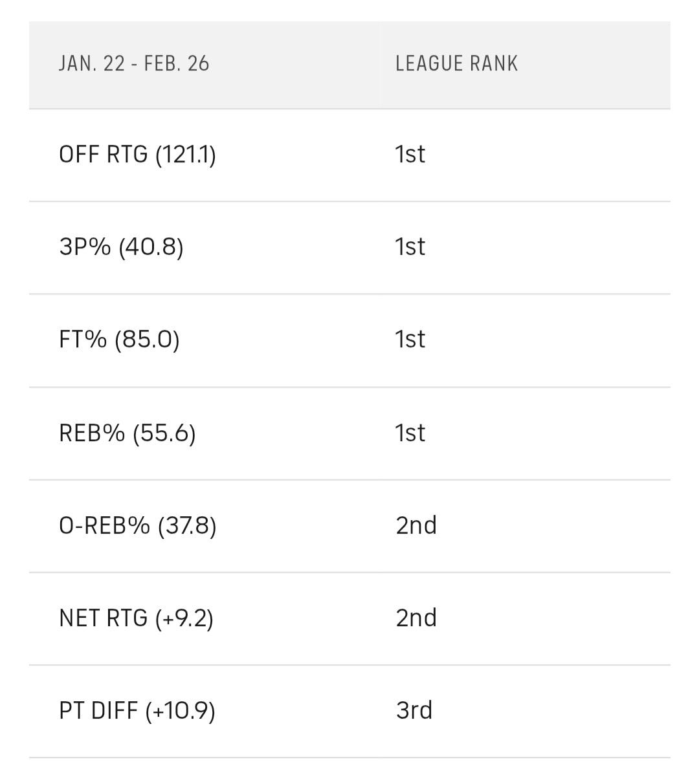Click the JAN. 22 - FEB. 26 column header
This screenshot has width=699, height=784.
[x=134, y=63]
